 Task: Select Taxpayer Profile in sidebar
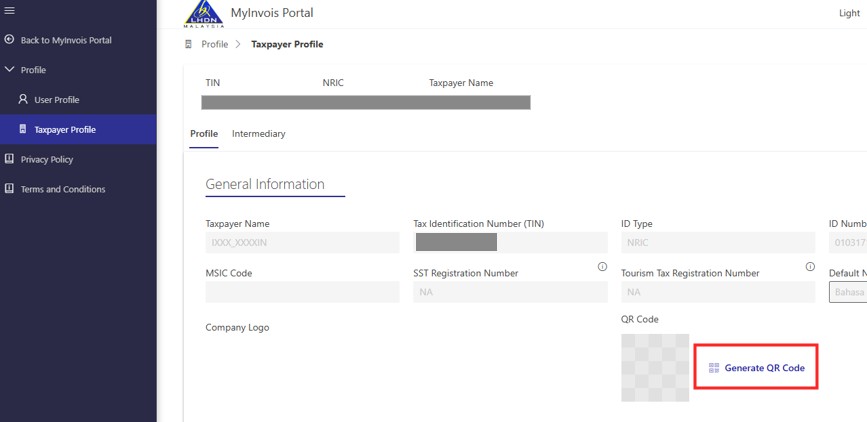[64, 130]
